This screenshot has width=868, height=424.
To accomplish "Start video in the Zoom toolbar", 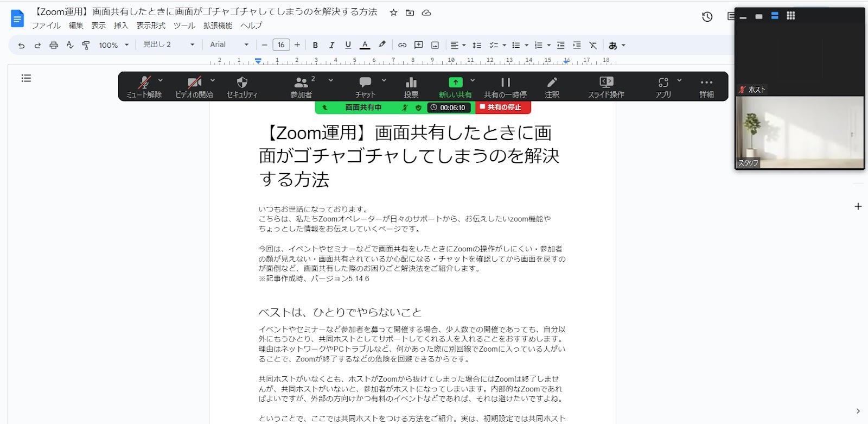I will [194, 87].
